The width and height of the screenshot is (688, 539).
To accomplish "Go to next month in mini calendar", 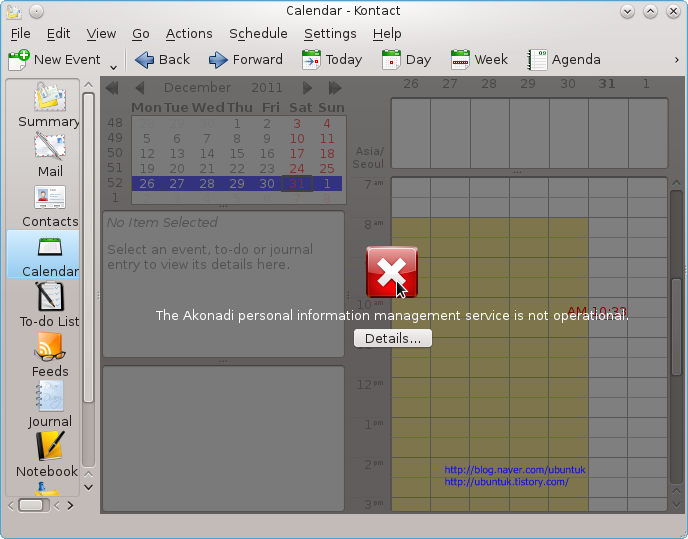I will (x=308, y=88).
